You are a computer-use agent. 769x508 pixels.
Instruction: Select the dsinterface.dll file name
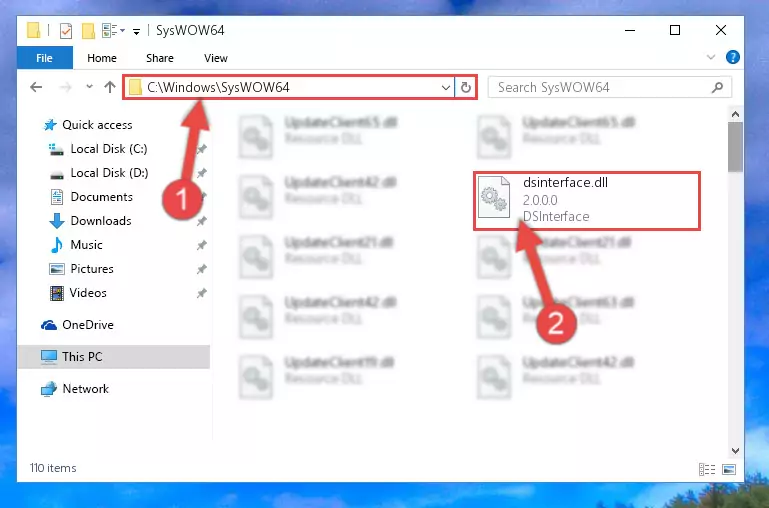tap(565, 182)
